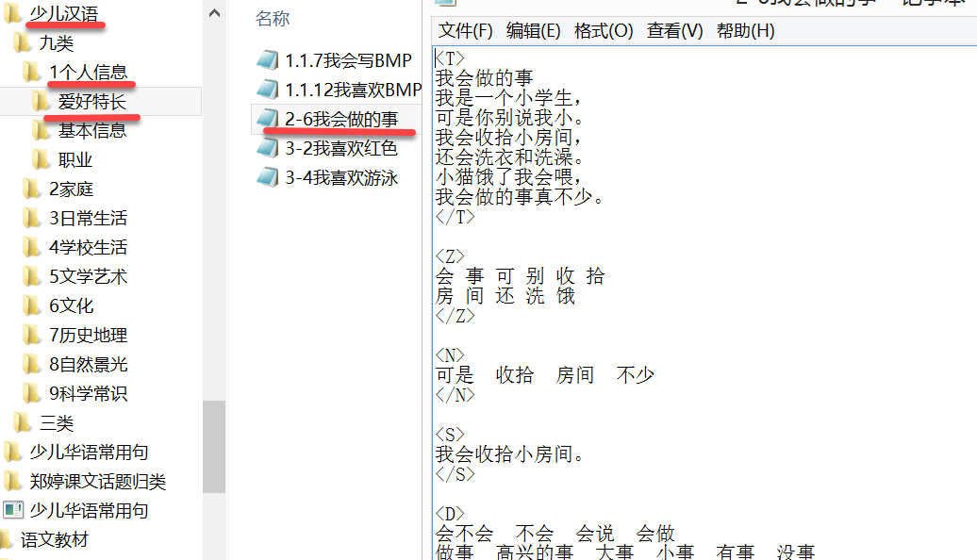Open the 查看(V) menu in Notepad
Image resolution: width=977 pixels, height=560 pixels.
[674, 30]
